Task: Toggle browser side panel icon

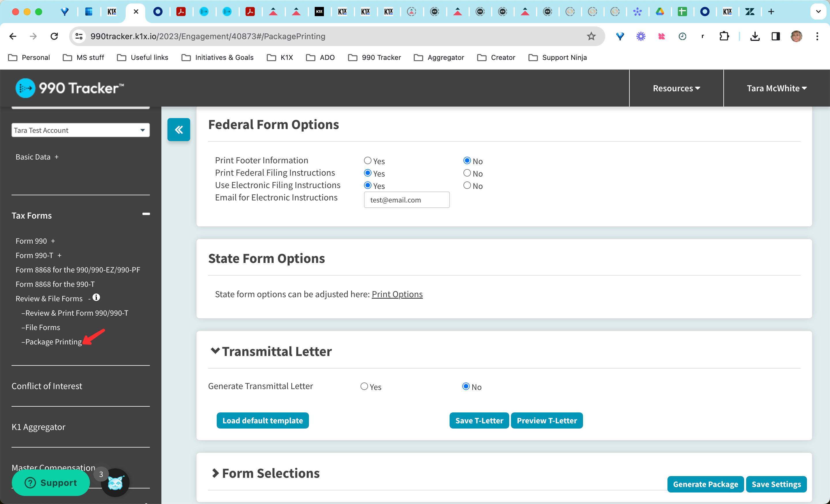Action: (776, 36)
